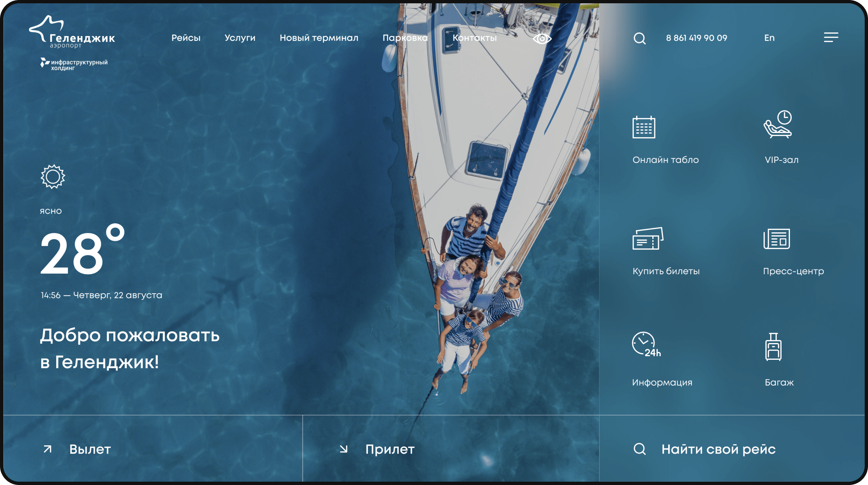Image resolution: width=868 pixels, height=485 pixels.
Task: Go to Новый терминал page
Action: (319, 38)
